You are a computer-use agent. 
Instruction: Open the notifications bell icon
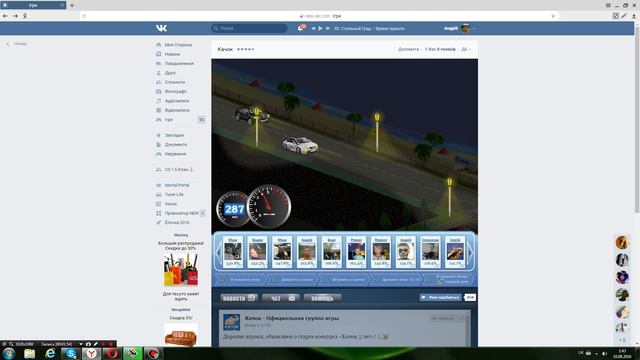point(300,28)
